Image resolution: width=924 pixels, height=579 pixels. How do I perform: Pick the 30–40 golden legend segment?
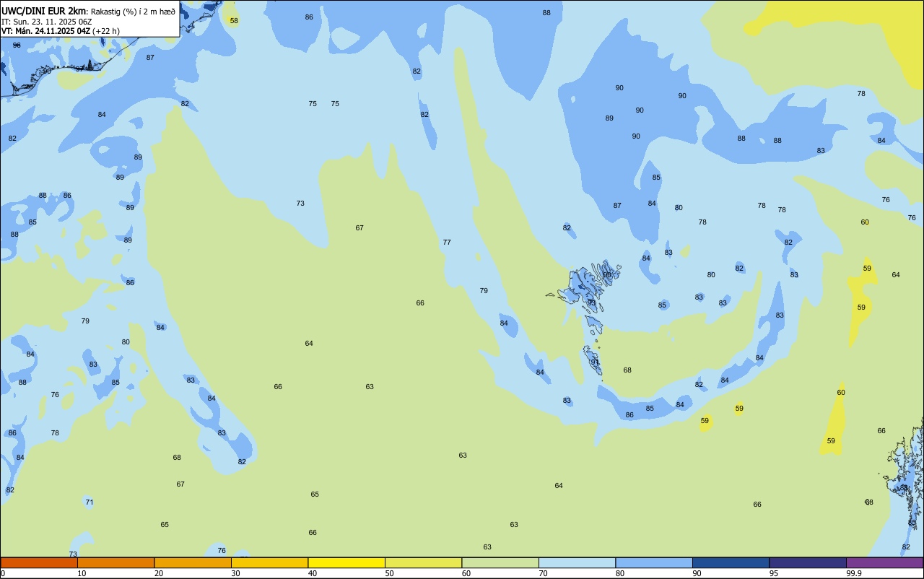click(269, 562)
